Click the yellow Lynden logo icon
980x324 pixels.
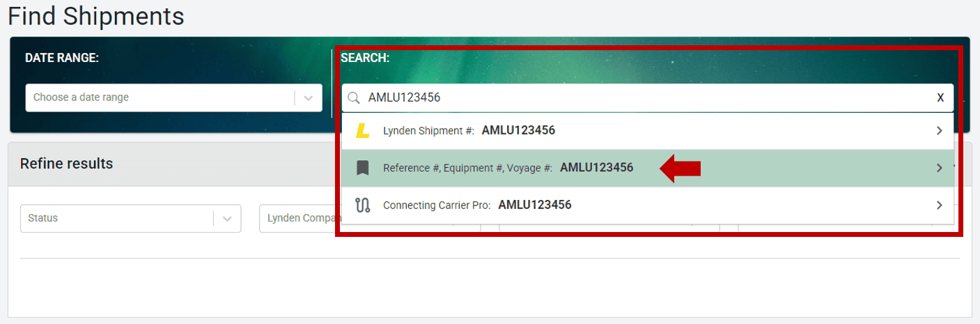click(x=362, y=130)
